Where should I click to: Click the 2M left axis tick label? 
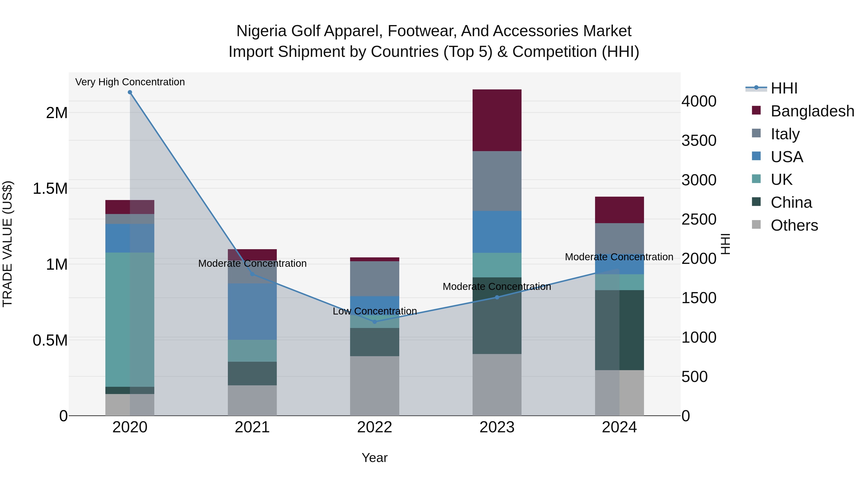coord(57,113)
